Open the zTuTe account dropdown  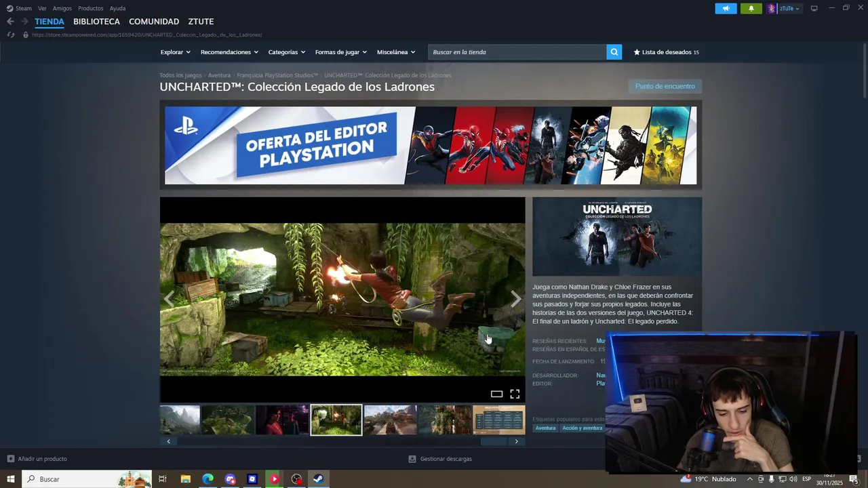(x=789, y=9)
